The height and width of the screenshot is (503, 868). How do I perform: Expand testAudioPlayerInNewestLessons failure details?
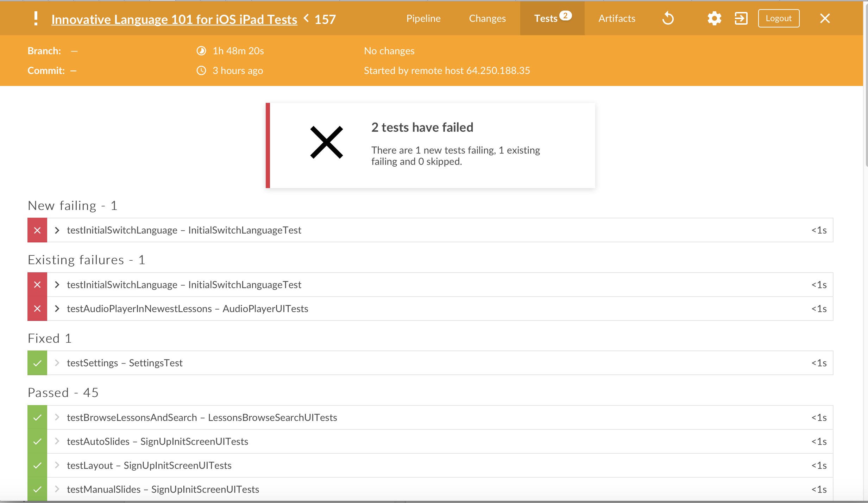[57, 309]
